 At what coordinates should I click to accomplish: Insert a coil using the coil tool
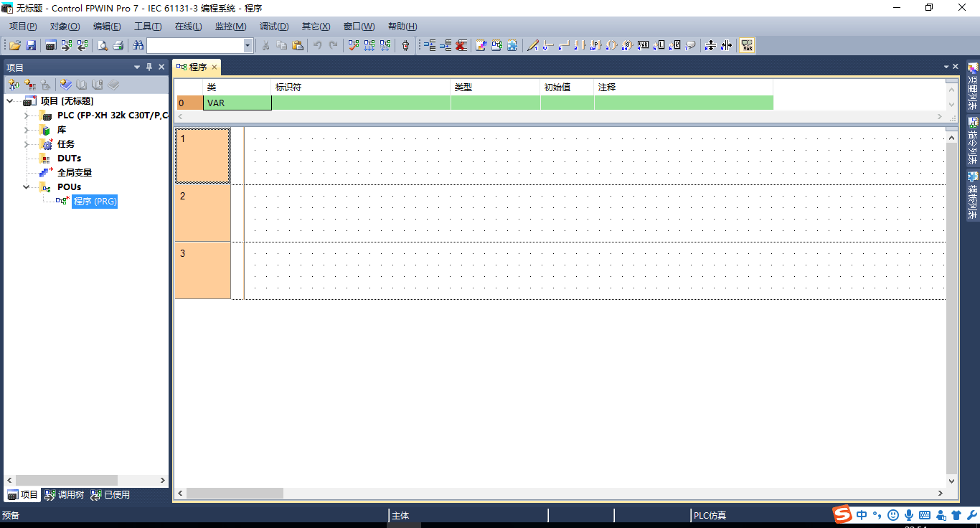pyautogui.click(x=611, y=45)
